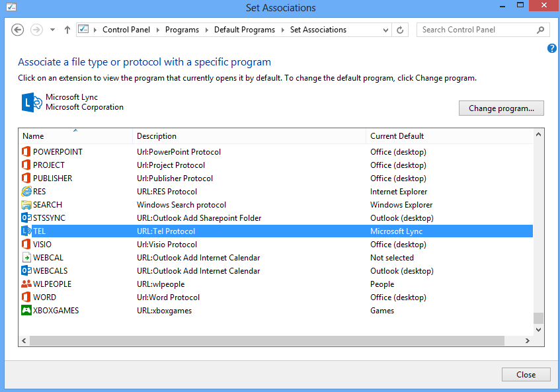Click 'Not selected' default for WEBCAL
Screen dimensions: 560x392
coord(392,257)
